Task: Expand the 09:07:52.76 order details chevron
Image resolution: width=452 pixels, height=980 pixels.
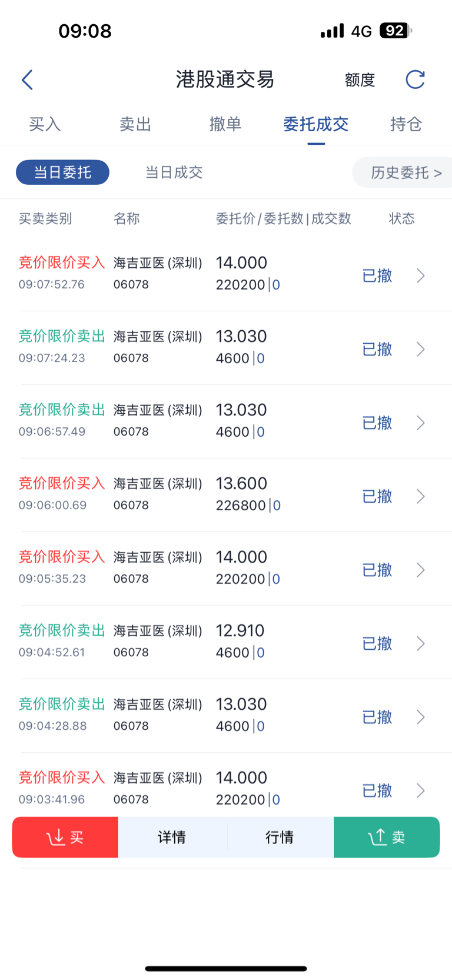Action: click(x=420, y=275)
